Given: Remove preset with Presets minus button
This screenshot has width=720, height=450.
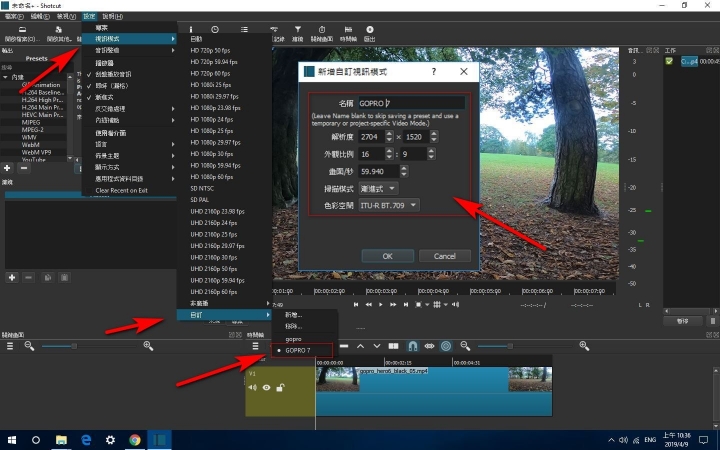Looking at the screenshot, I should (x=24, y=169).
